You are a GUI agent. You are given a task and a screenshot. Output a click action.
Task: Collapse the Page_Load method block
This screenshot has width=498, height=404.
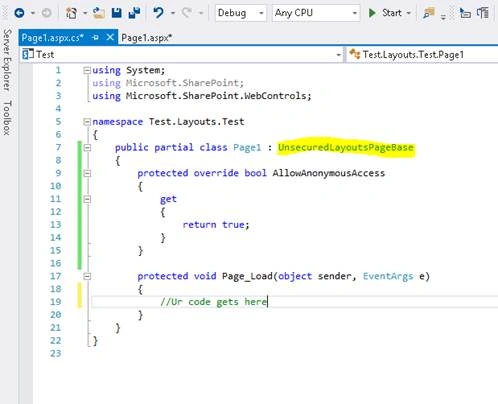coord(87,276)
